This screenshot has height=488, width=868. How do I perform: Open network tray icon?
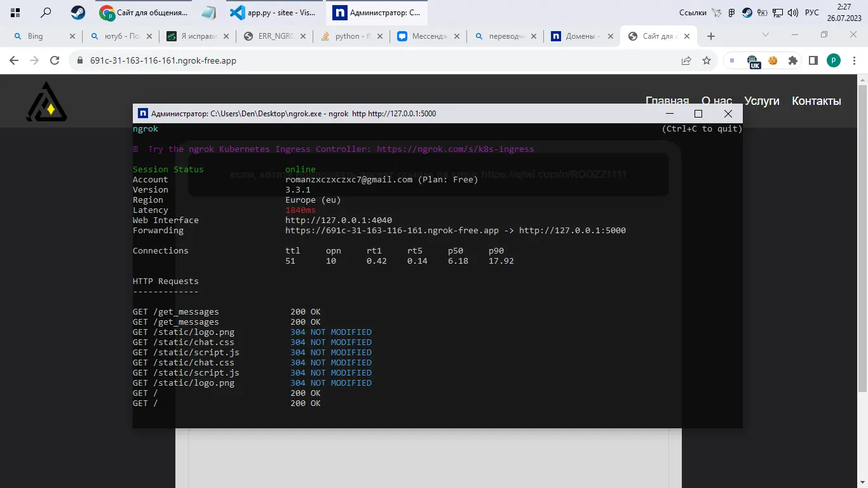(x=778, y=12)
